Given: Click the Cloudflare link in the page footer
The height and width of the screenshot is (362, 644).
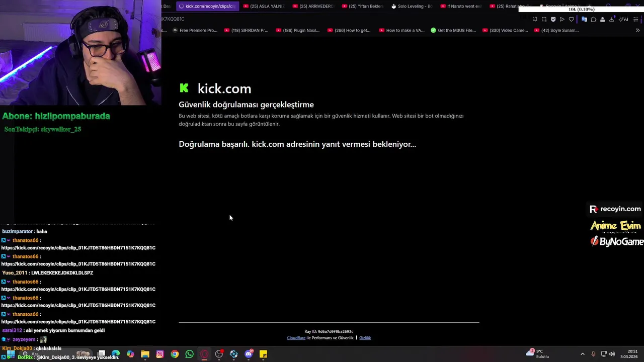Looking at the screenshot, I should 296,338.
